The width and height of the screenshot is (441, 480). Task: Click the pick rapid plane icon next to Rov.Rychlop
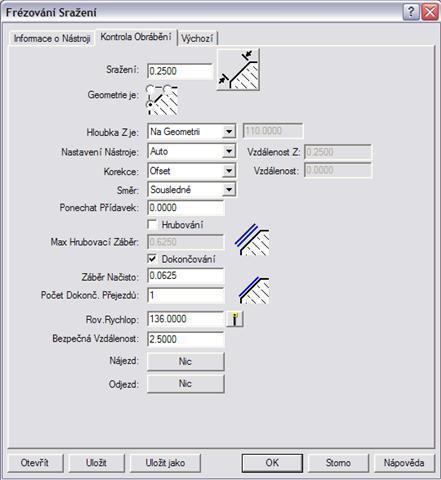(x=235, y=319)
